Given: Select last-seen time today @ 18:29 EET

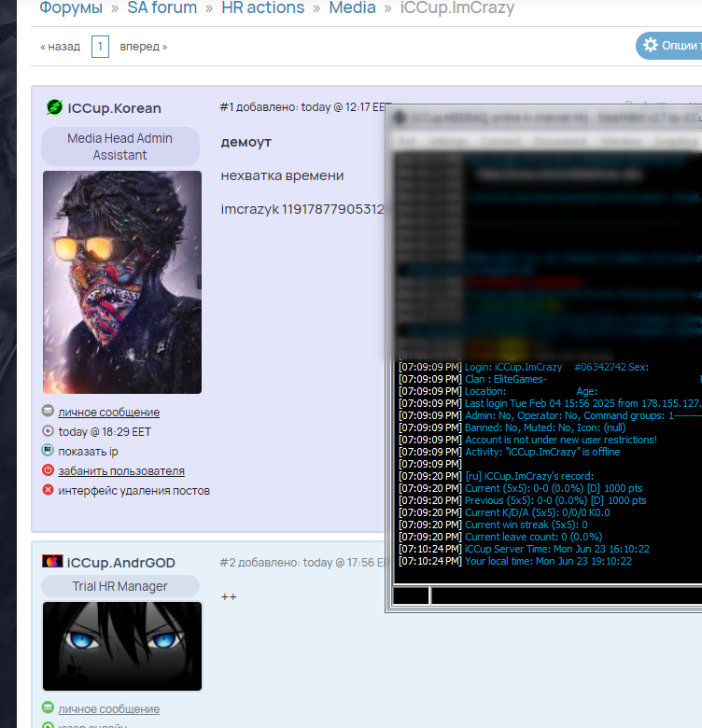Looking at the screenshot, I should click(105, 432).
